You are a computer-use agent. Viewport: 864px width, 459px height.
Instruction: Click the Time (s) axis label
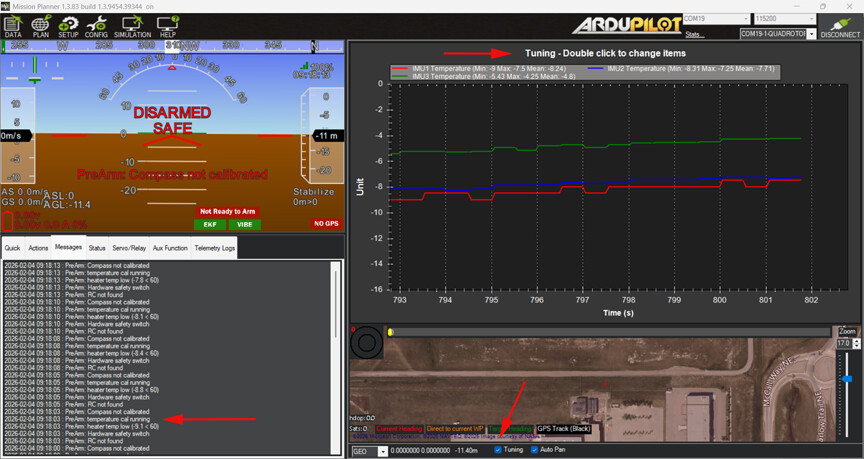coord(618,313)
